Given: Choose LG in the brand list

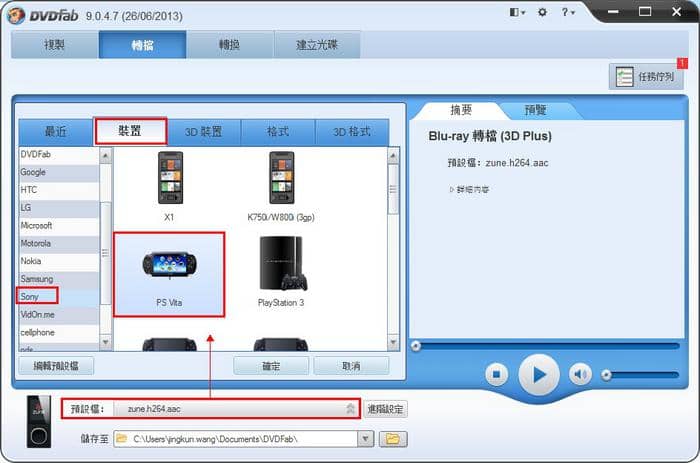Looking at the screenshot, I should (59, 208).
